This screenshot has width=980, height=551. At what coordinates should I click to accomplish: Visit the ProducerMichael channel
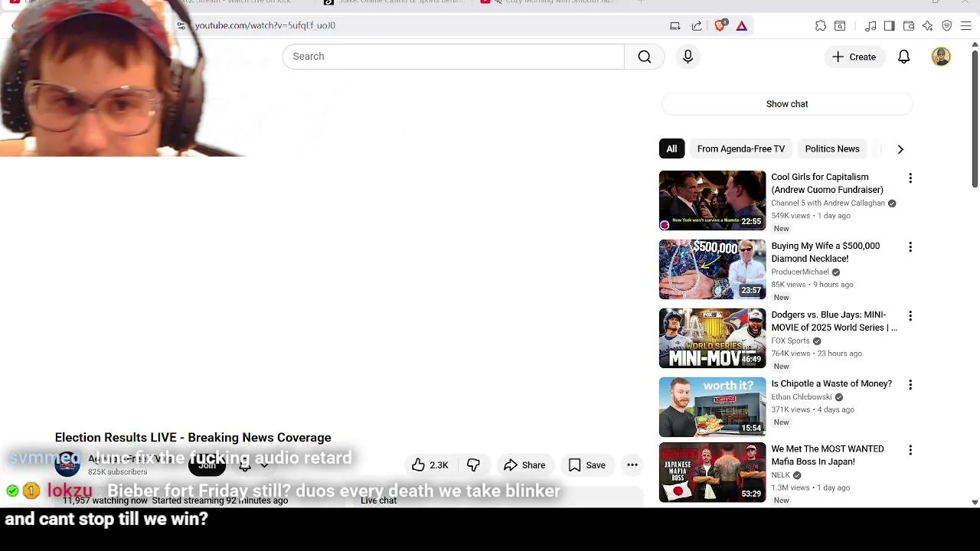(x=800, y=272)
